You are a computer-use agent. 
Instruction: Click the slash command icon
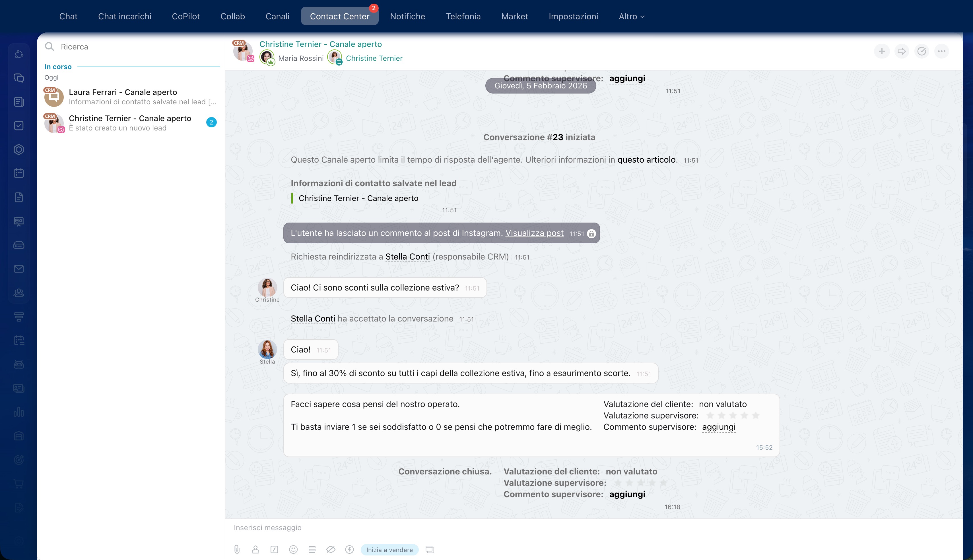(x=274, y=549)
